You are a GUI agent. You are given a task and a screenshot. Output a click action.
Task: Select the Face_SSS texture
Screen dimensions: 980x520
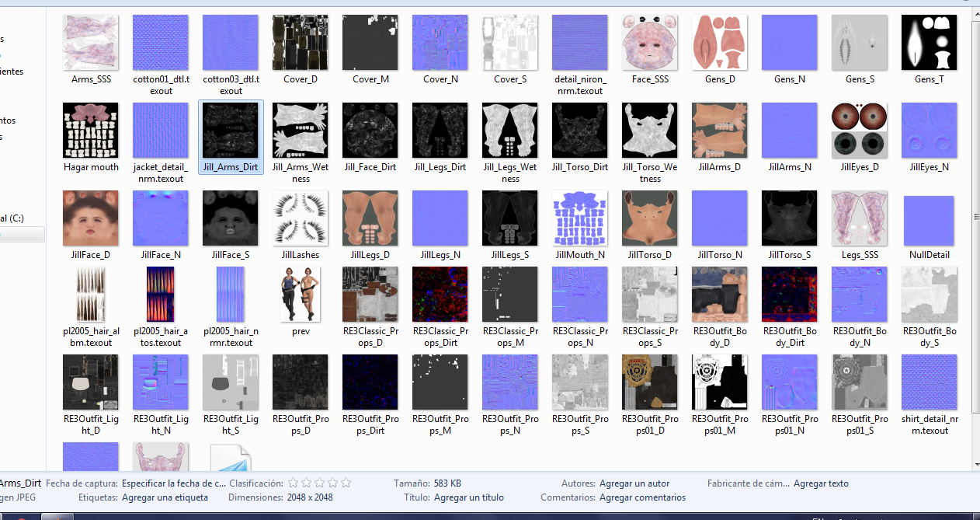tap(650, 43)
